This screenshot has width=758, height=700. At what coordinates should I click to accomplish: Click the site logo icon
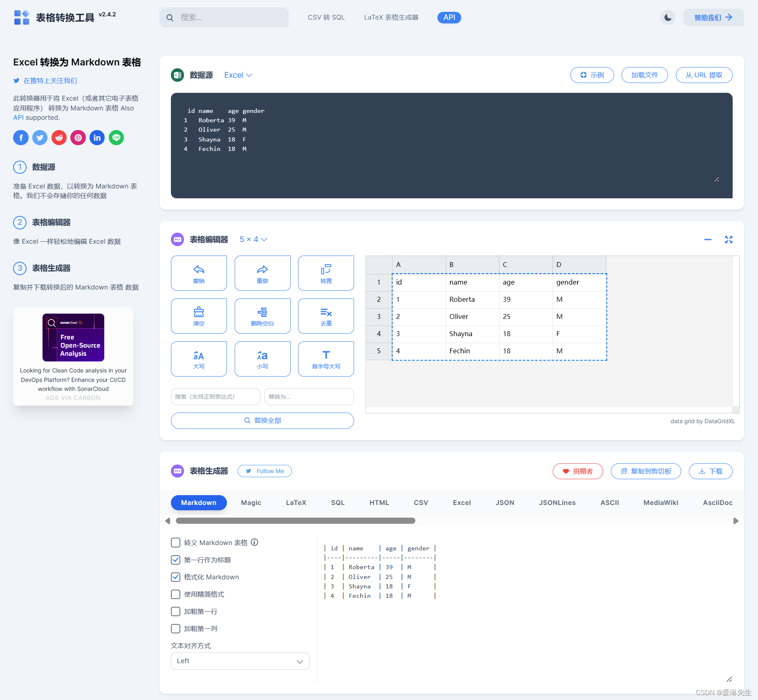[22, 17]
